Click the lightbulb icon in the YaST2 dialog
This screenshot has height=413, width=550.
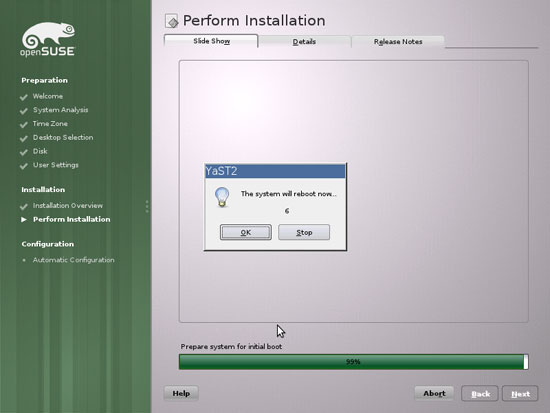[222, 197]
